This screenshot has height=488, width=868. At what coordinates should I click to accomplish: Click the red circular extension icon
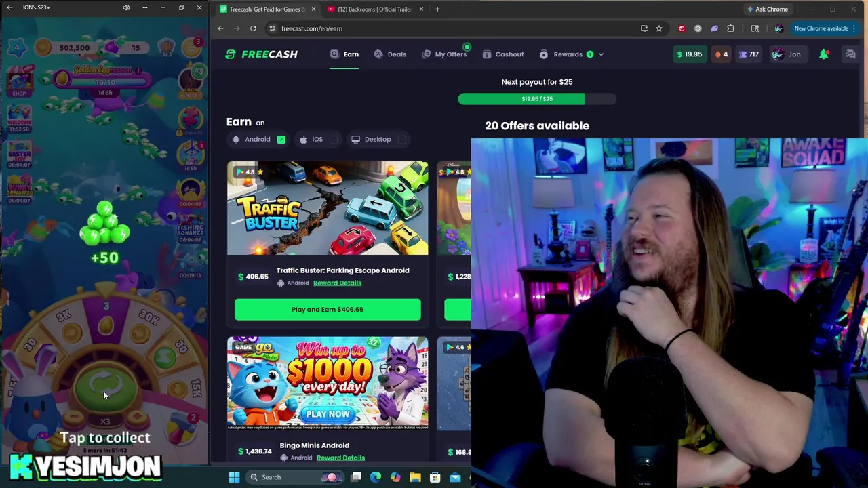[682, 28]
